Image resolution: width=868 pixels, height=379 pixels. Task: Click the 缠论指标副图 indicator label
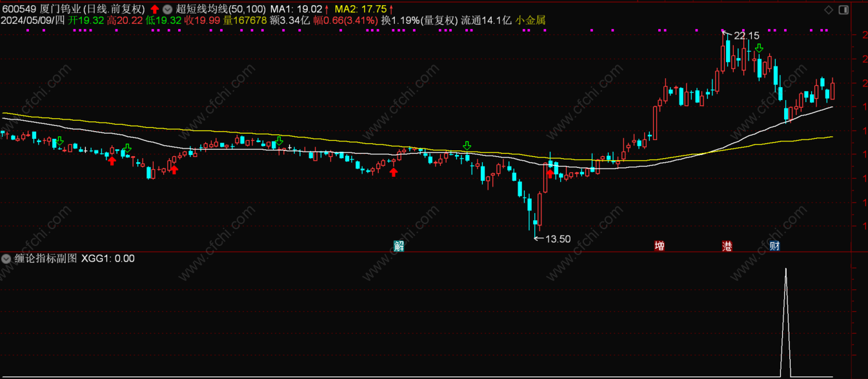[x=45, y=259]
